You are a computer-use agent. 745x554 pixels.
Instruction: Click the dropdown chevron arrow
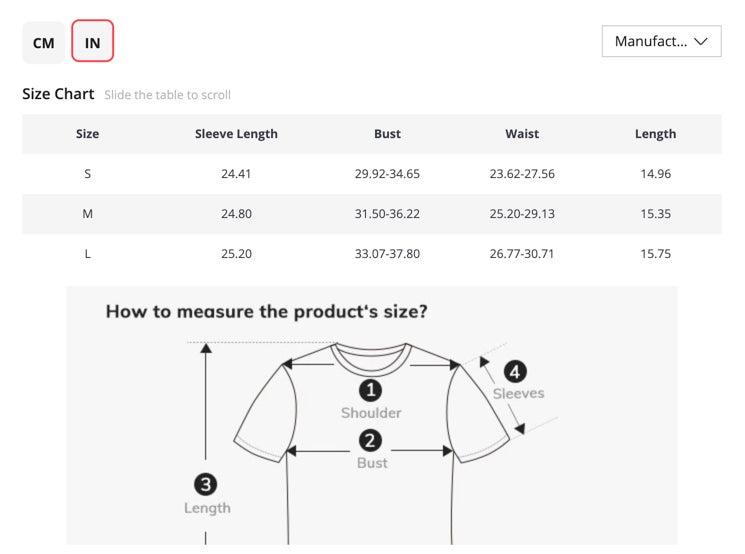tap(701, 41)
